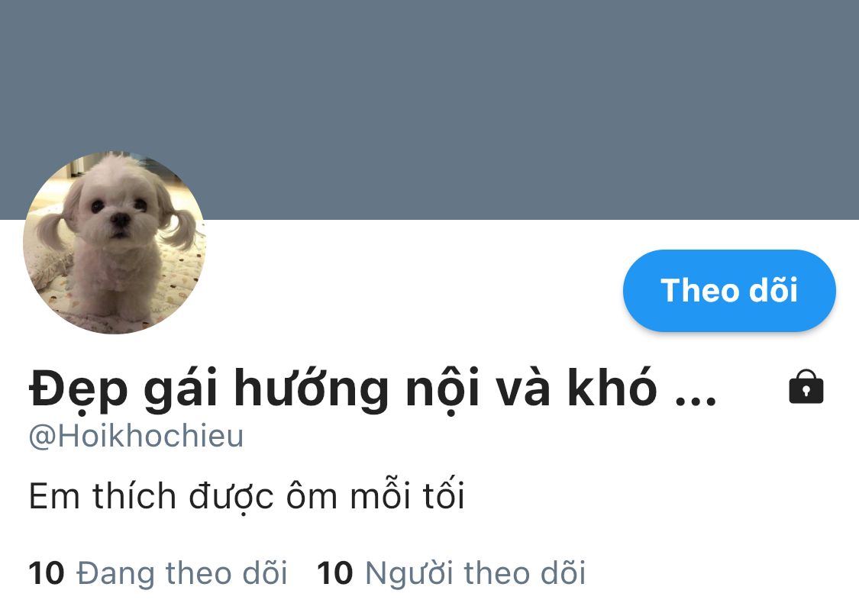Open the gray header banner image
The width and height of the screenshot is (859, 616).
[x=429, y=109]
